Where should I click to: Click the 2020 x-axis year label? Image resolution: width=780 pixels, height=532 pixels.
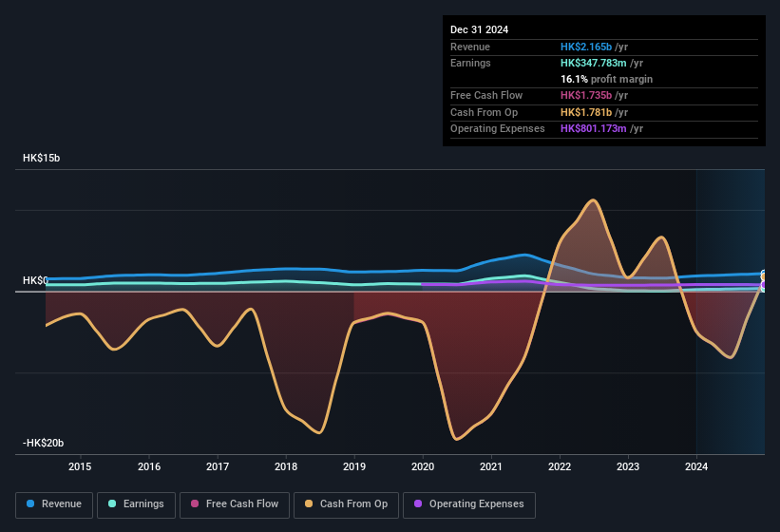coord(423,466)
